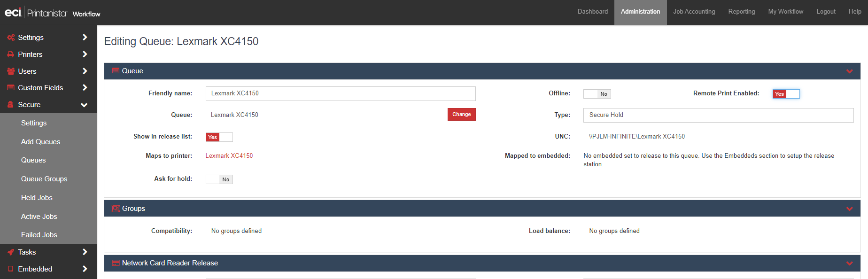Click the Users icon in sidebar
The height and width of the screenshot is (279, 868).
[11, 71]
